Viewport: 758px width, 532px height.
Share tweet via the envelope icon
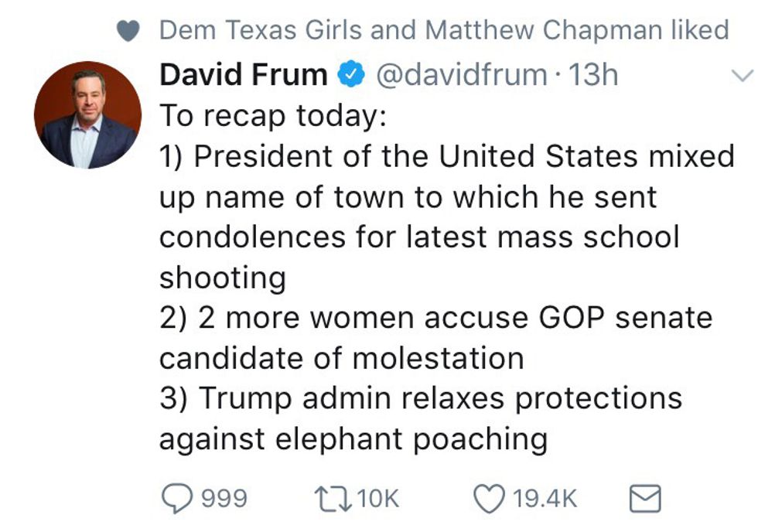tap(646, 499)
